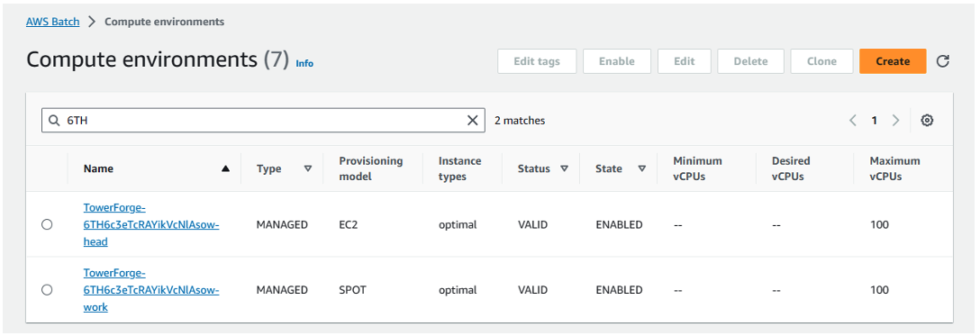Go to next page arrow
Screen dimensions: 980x336
[895, 121]
